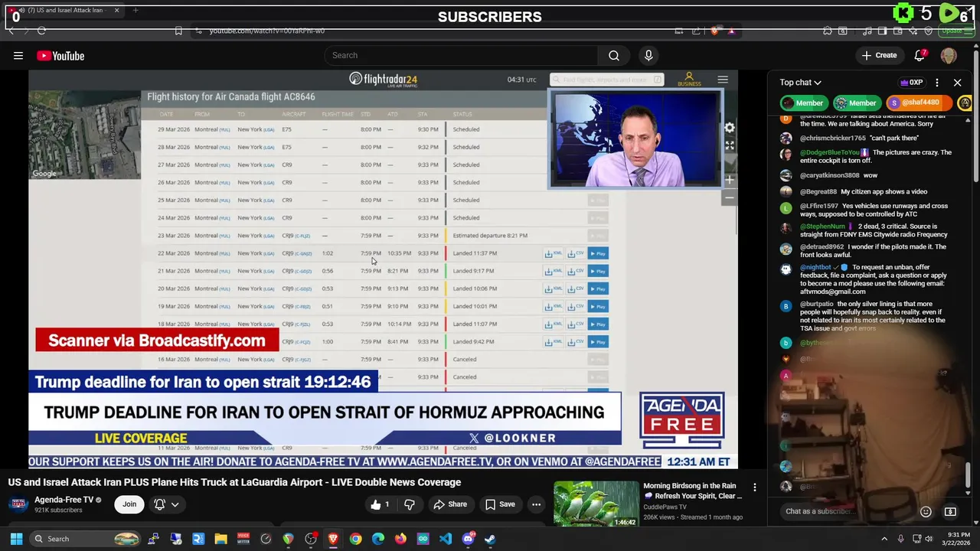The width and height of the screenshot is (980, 551).
Task: Open Visual Studio Code from taskbar
Action: 445,539
